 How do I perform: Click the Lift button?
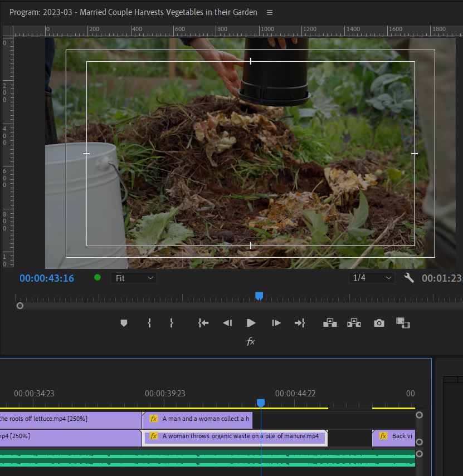pyautogui.click(x=330, y=323)
